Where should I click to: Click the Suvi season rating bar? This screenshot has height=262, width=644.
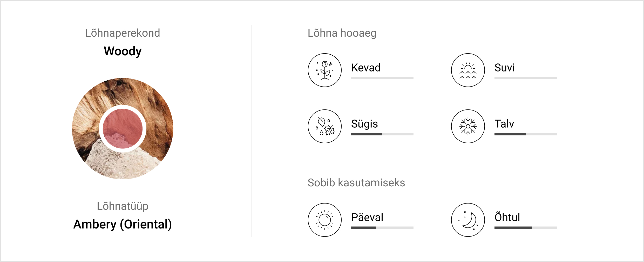(x=525, y=78)
